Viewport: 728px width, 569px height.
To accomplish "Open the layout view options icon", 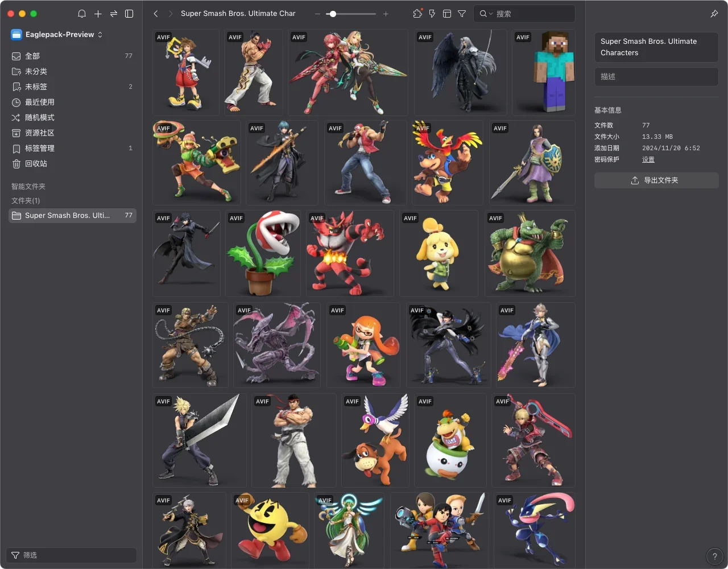I will coord(447,14).
